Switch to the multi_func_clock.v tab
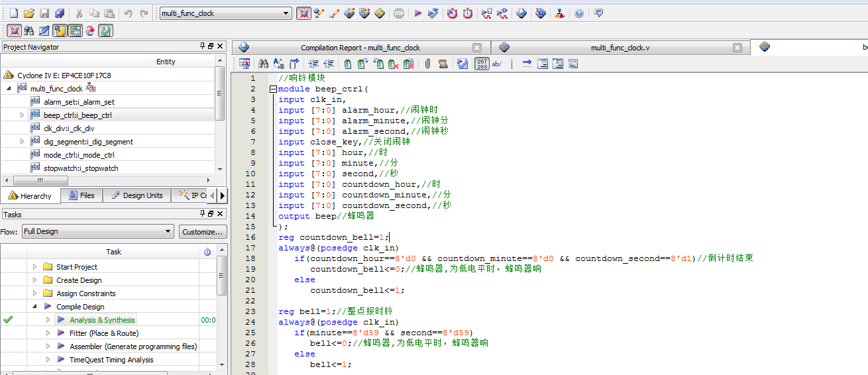This screenshot has height=375, width=868. click(x=620, y=48)
